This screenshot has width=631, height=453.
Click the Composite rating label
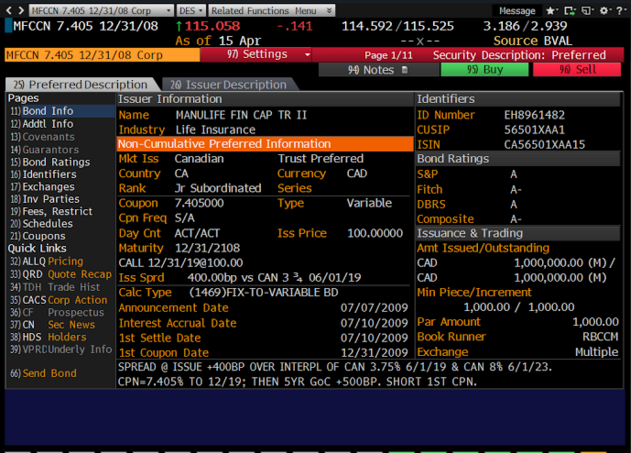(445, 219)
